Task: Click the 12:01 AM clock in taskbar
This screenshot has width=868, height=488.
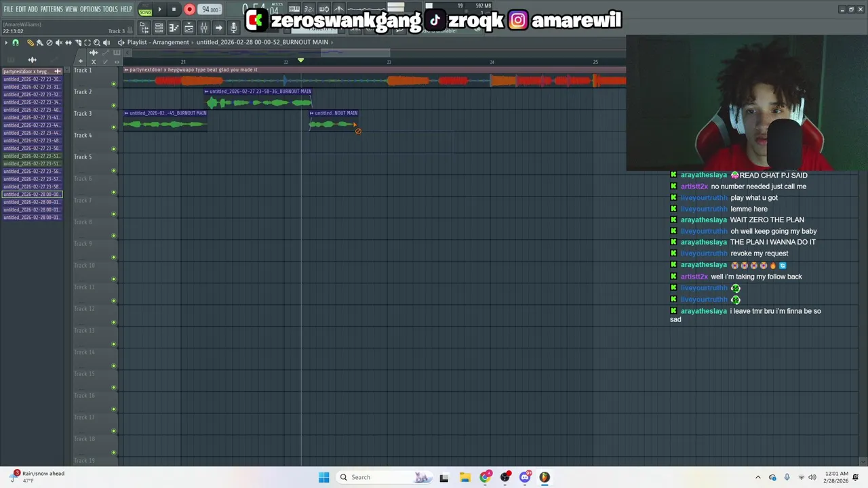Action: [x=835, y=477]
